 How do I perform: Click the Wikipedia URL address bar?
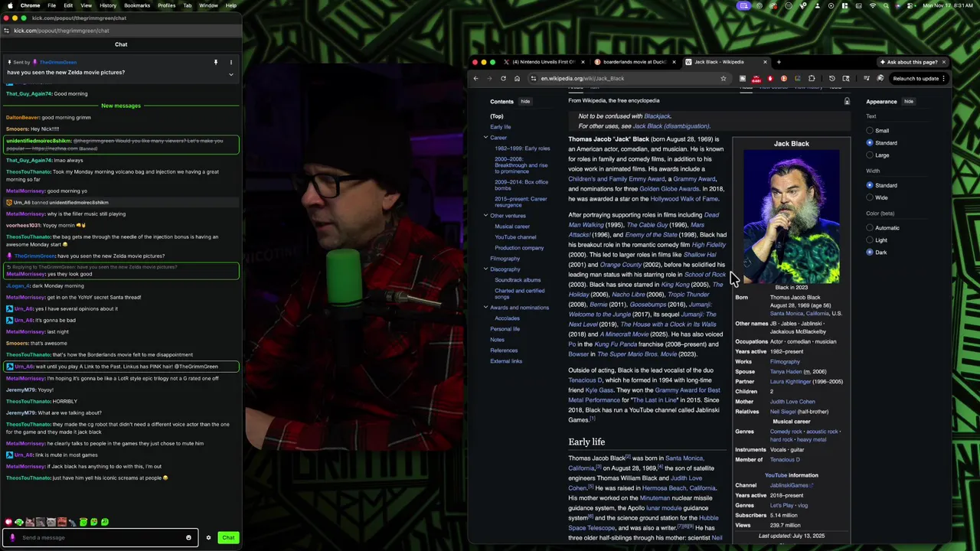point(628,78)
